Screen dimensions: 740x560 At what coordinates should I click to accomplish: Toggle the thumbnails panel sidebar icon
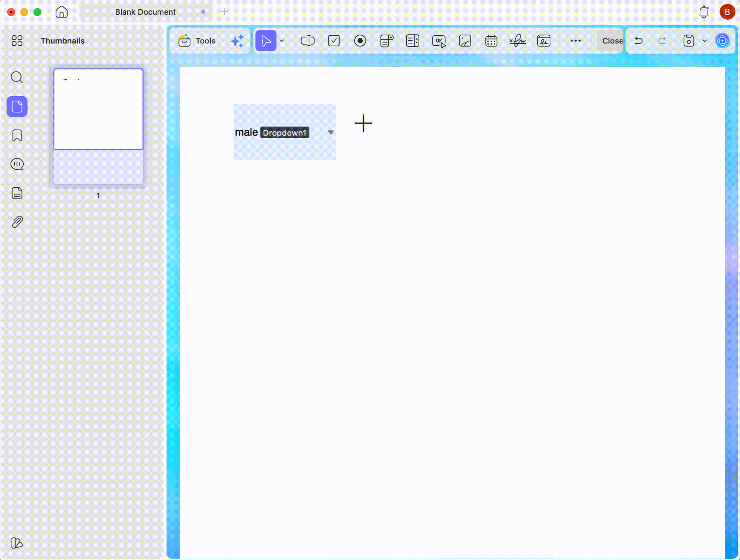[x=17, y=107]
